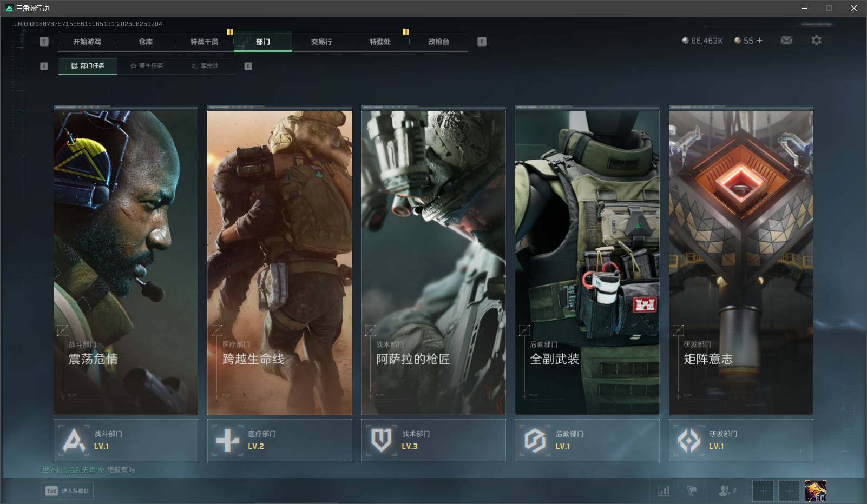Click the Q key previous-tab icon

coord(44,42)
